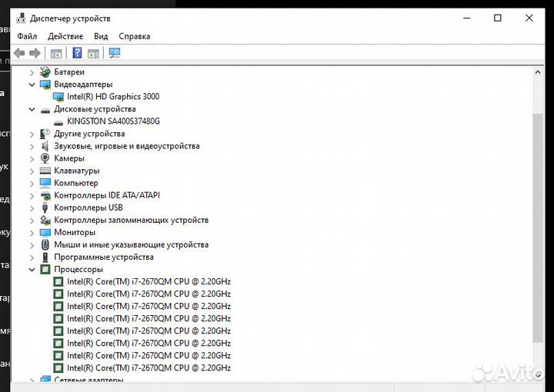Click the Intel HD Graphics 3000 device icon
The width and height of the screenshot is (554, 392).
tap(58, 97)
